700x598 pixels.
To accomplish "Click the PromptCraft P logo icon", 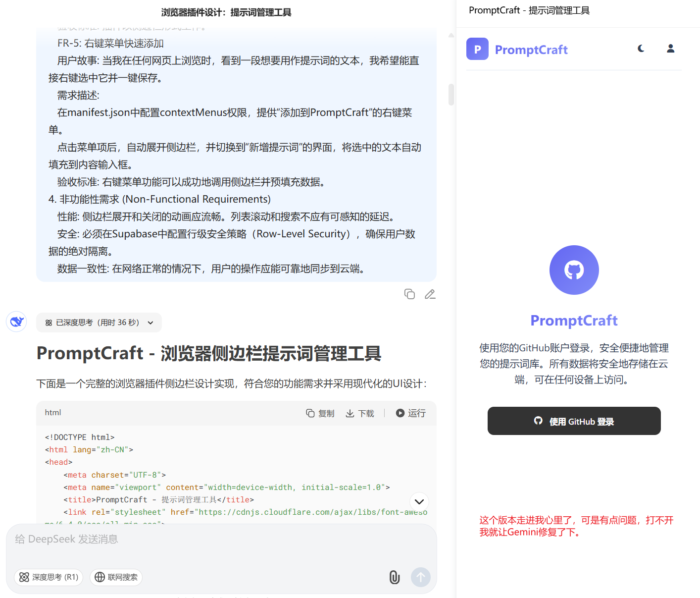I will (477, 49).
